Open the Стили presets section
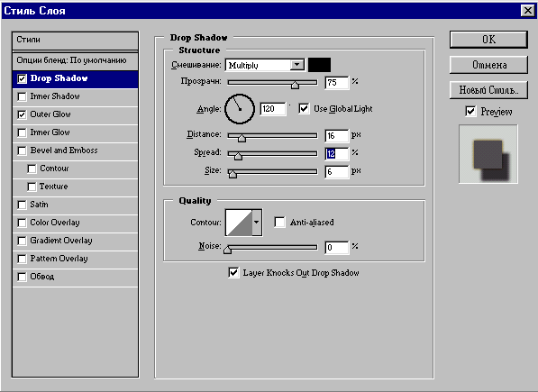The image size is (538, 392). [75, 41]
